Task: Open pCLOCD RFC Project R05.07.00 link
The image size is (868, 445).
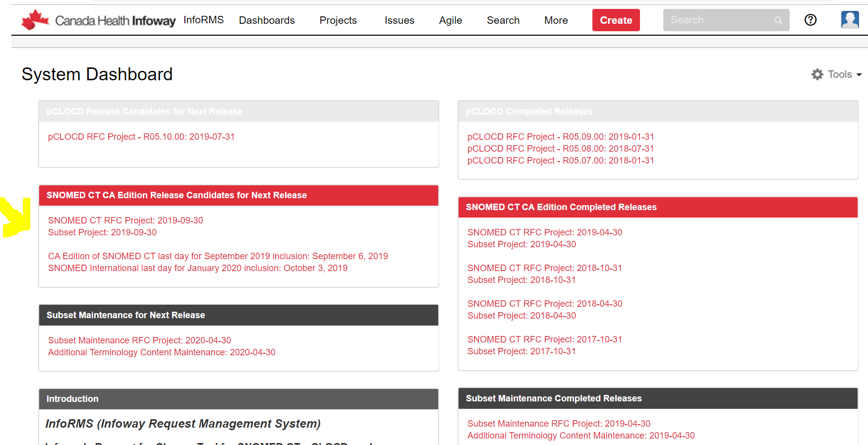Action: 561,161
